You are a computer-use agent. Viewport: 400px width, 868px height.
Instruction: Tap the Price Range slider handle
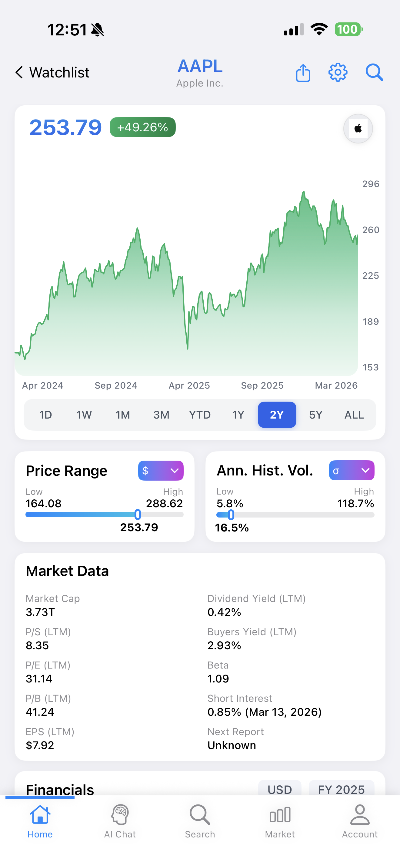tap(138, 515)
